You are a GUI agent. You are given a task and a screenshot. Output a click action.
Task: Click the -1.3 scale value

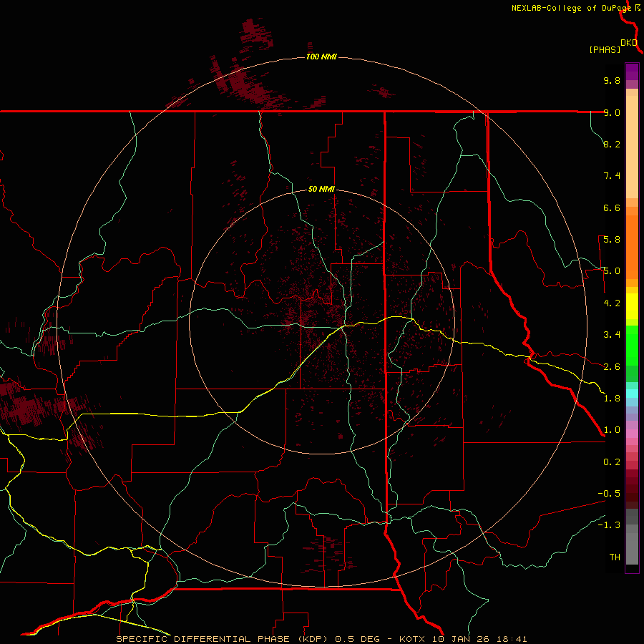point(609,525)
